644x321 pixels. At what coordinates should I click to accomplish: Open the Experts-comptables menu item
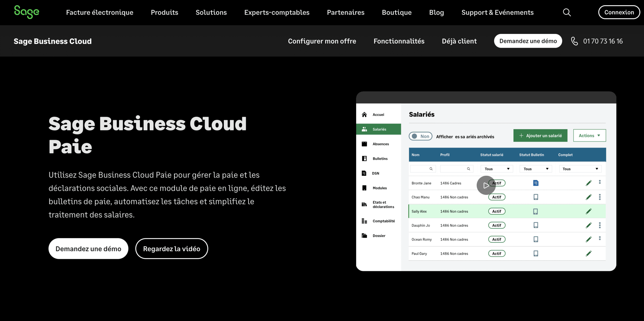click(x=277, y=12)
